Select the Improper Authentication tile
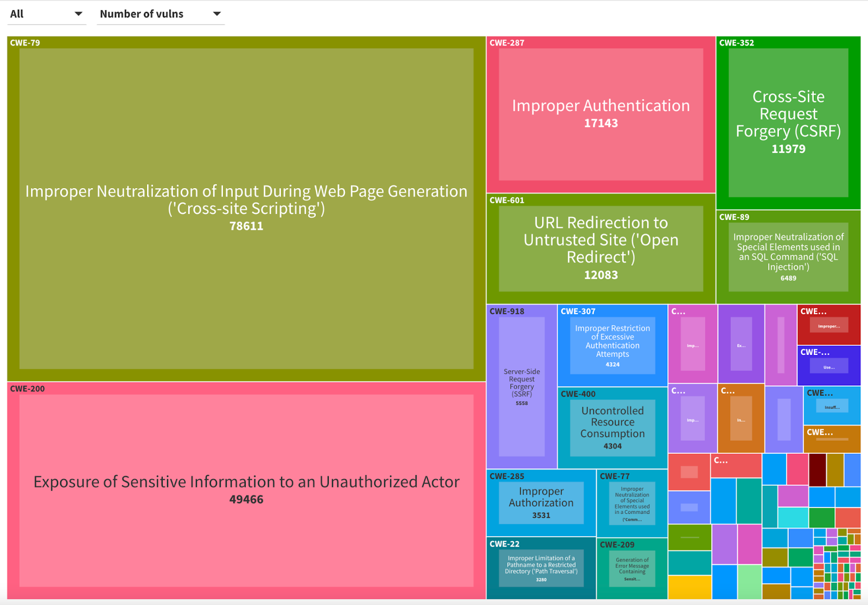The width and height of the screenshot is (868, 605). 601,114
